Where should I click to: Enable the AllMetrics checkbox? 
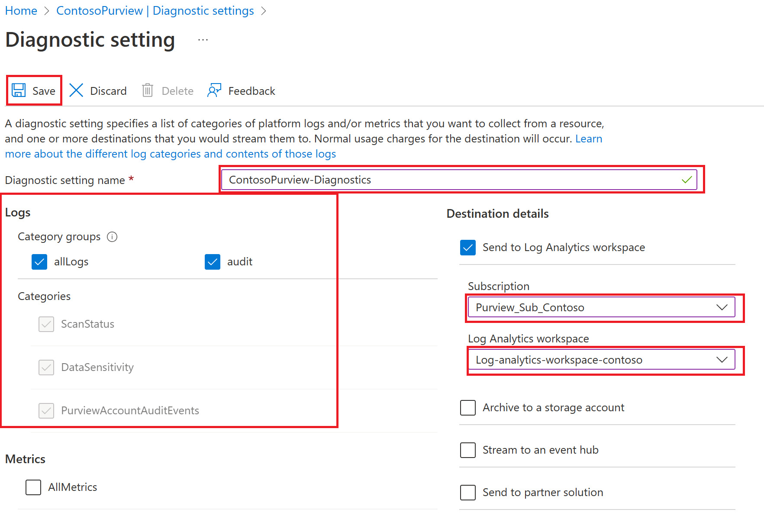[33, 487]
